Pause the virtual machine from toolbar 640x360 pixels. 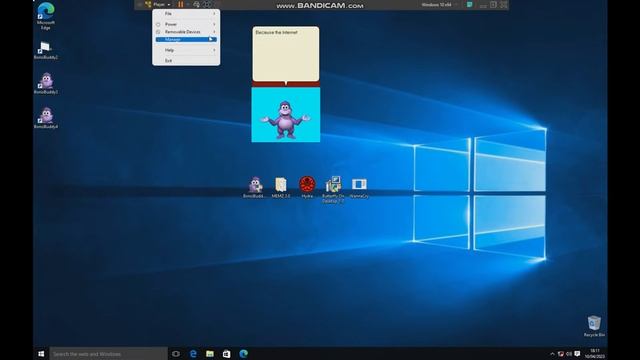tap(180, 4)
